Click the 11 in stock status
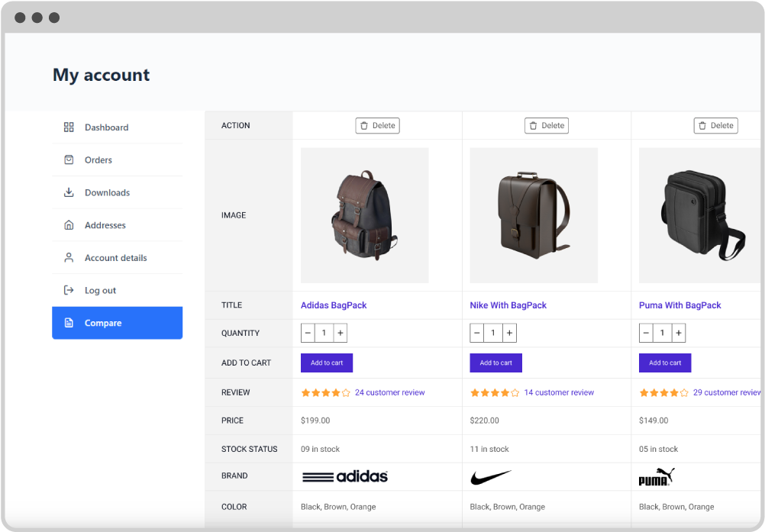765x532 pixels. pos(489,449)
